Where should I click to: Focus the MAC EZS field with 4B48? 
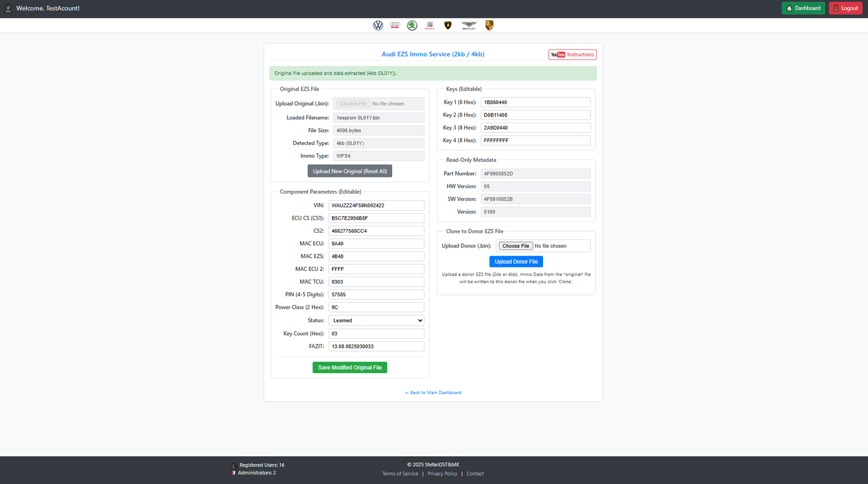click(x=376, y=256)
